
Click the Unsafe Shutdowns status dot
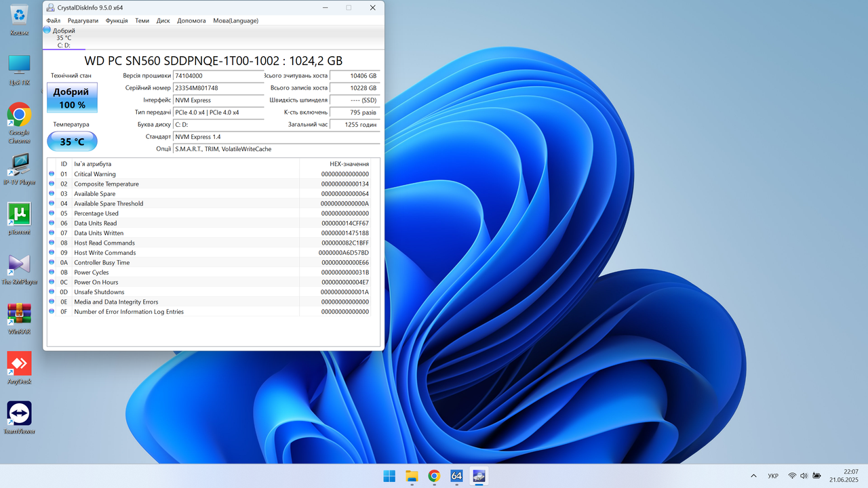52,292
